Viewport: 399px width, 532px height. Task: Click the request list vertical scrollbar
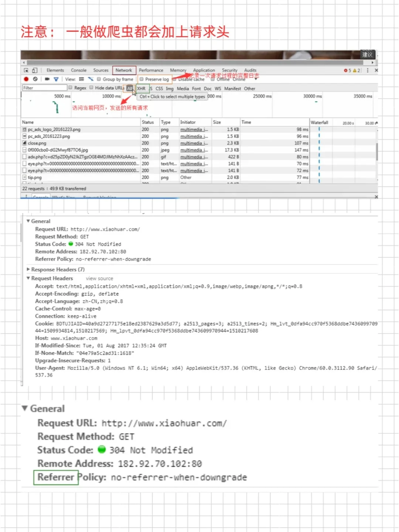377,152
